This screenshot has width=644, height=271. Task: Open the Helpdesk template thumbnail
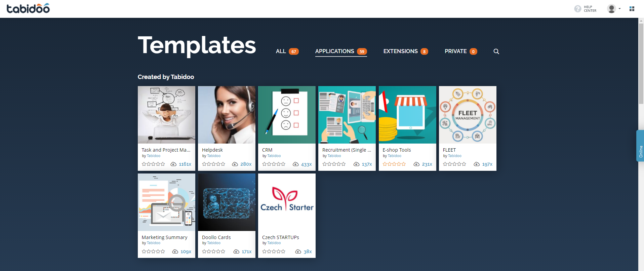pyautogui.click(x=227, y=115)
